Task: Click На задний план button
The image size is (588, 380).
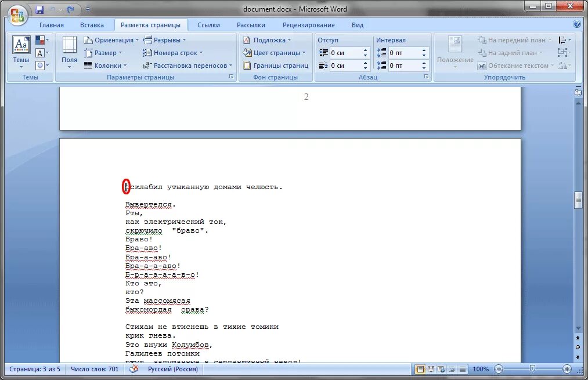Action: (x=510, y=53)
